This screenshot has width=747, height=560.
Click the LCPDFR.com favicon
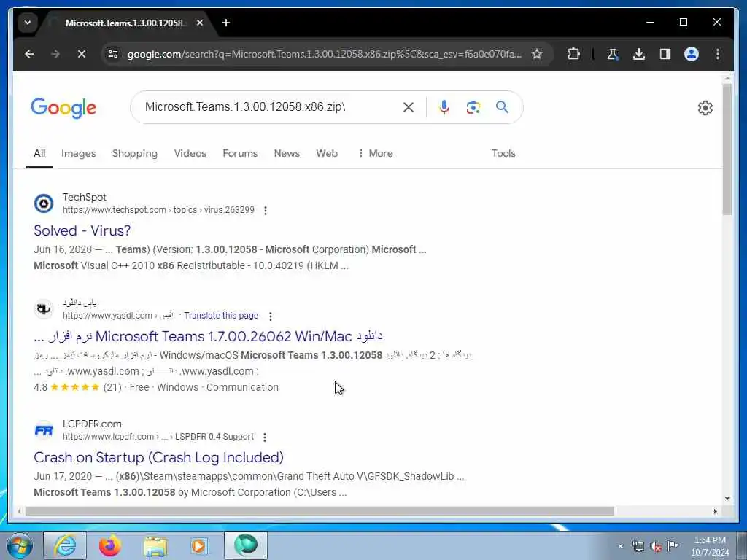(44, 430)
